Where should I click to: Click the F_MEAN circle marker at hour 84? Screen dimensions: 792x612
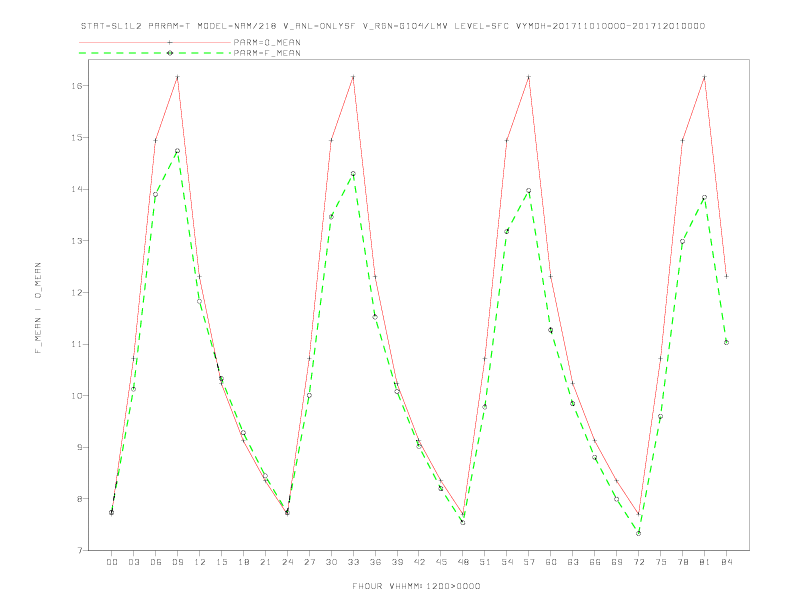pyautogui.click(x=726, y=343)
